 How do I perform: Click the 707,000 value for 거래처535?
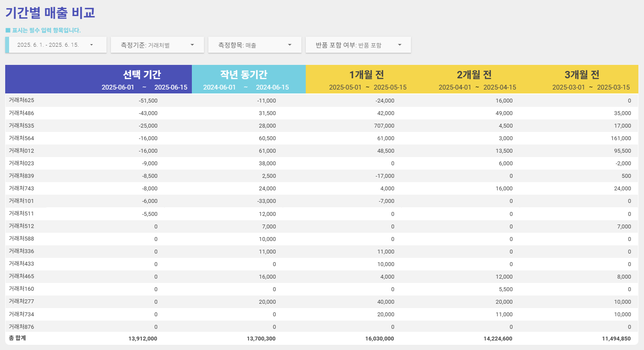tap(385, 126)
